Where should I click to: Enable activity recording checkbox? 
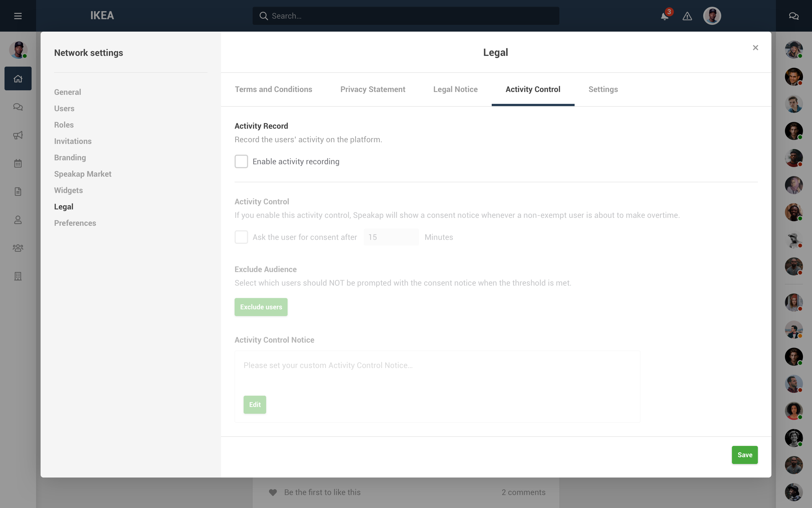(241, 162)
